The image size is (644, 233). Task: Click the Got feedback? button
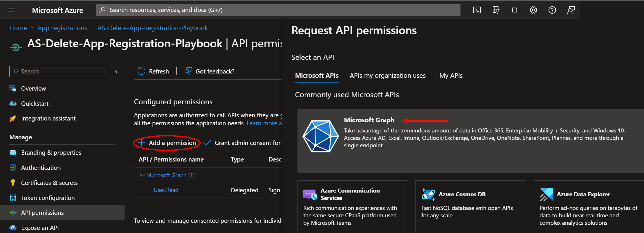(209, 71)
